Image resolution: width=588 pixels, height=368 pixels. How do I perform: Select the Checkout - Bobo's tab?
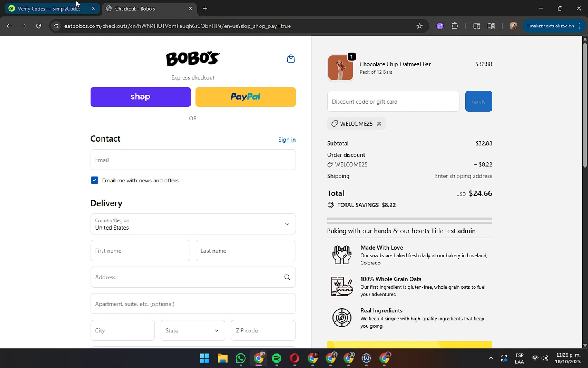[x=149, y=8]
